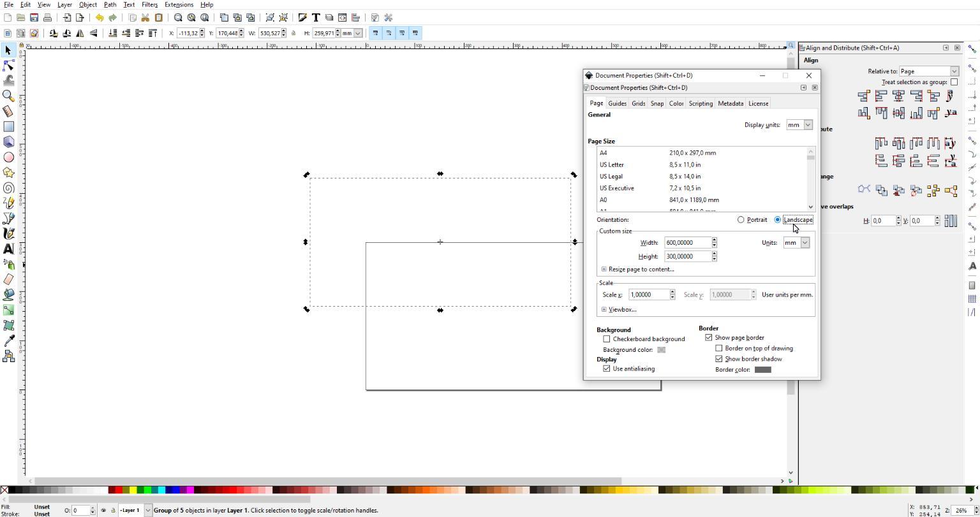The image size is (980, 517).
Task: Select the Calligraphy tool
Action: [8, 233]
